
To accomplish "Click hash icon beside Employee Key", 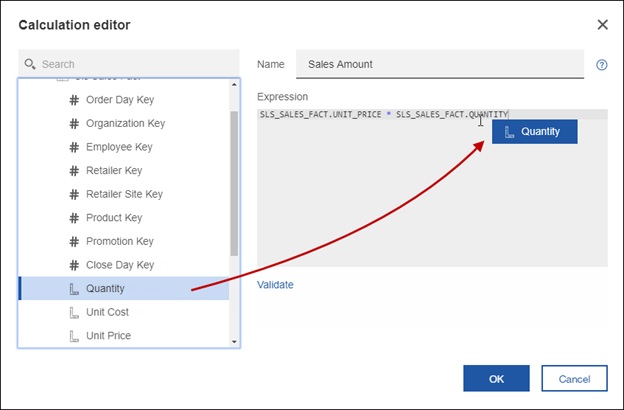I will [74, 147].
